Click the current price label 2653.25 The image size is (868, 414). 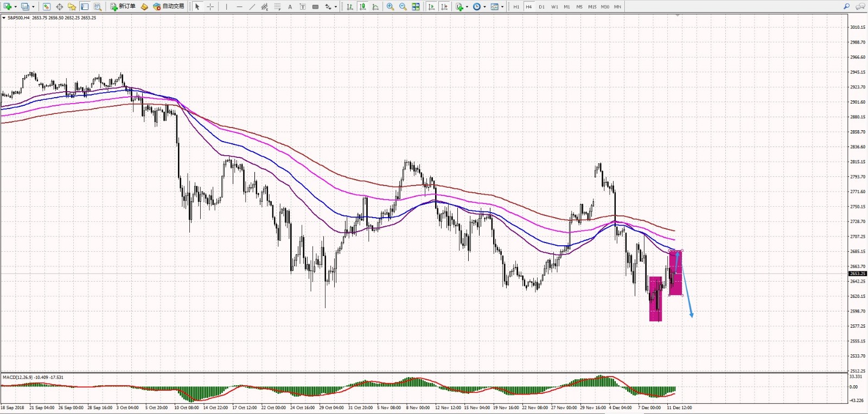coord(858,273)
